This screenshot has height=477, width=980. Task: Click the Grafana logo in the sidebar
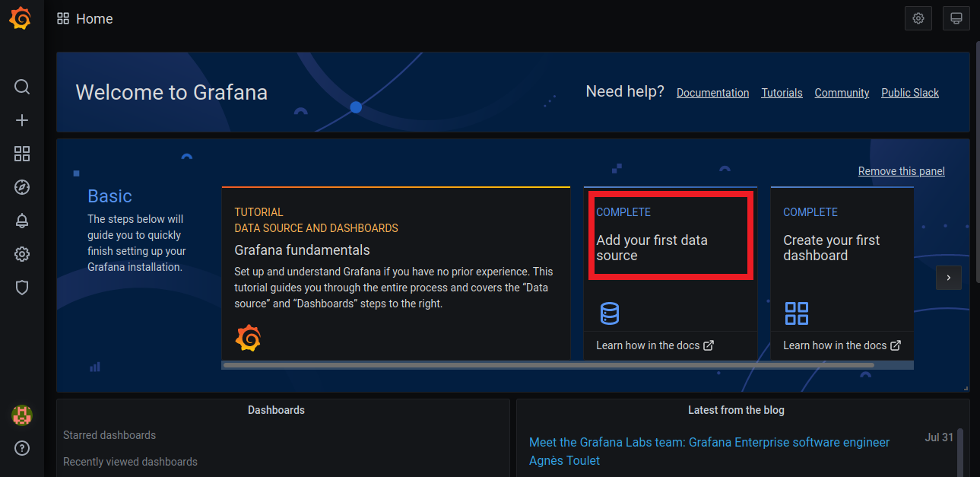pyautogui.click(x=21, y=18)
